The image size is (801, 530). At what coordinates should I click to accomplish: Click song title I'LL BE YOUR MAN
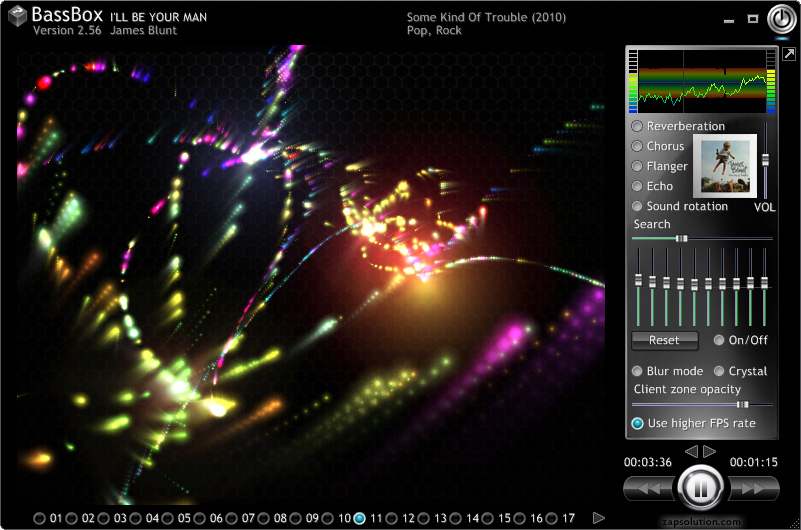tap(158, 17)
